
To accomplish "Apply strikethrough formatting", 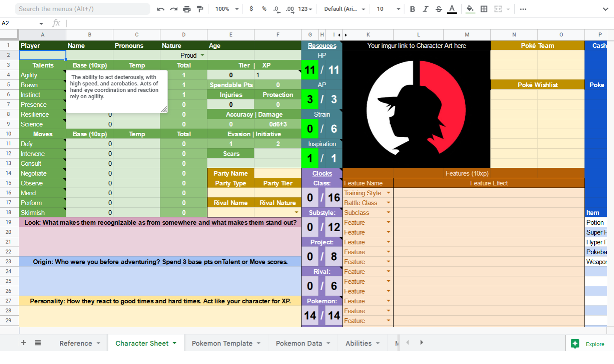I will point(439,9).
